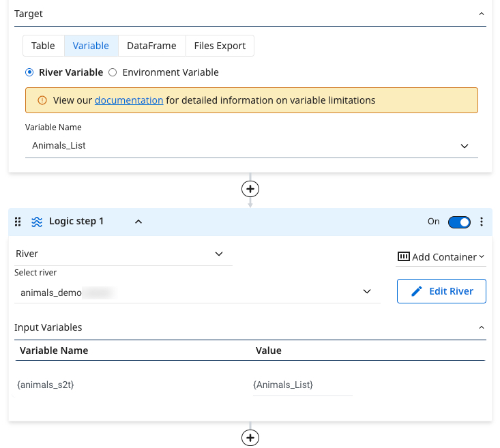Click the drag handle on Logic step 1
The height and width of the screenshot is (448, 500).
click(18, 222)
